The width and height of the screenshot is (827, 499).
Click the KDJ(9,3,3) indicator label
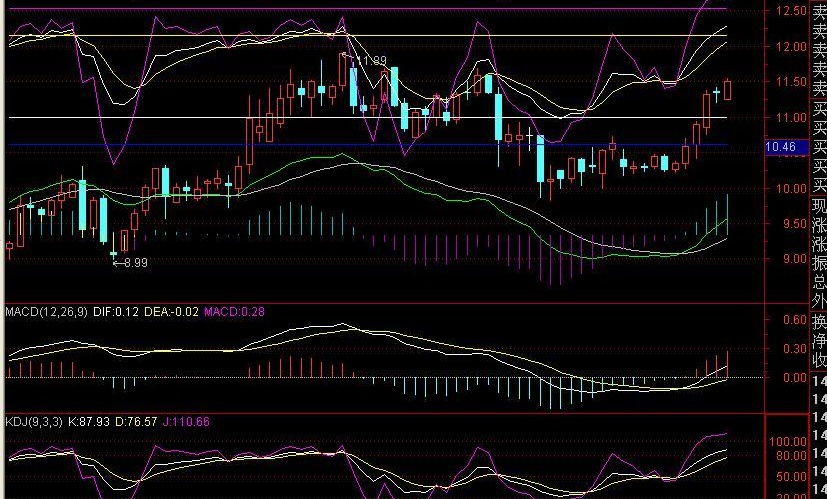click(34, 422)
